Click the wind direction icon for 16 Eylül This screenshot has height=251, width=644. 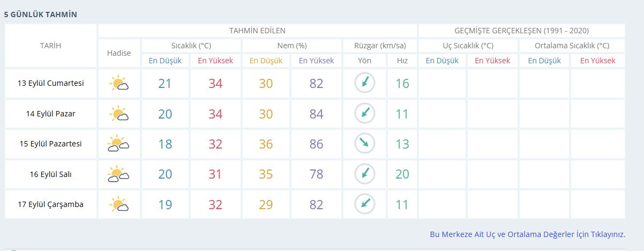click(x=365, y=174)
